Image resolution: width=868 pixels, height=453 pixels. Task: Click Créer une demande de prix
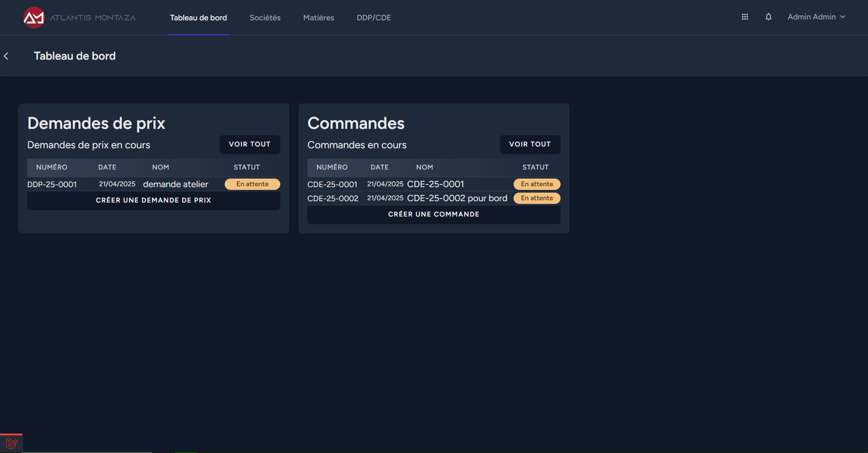click(153, 200)
